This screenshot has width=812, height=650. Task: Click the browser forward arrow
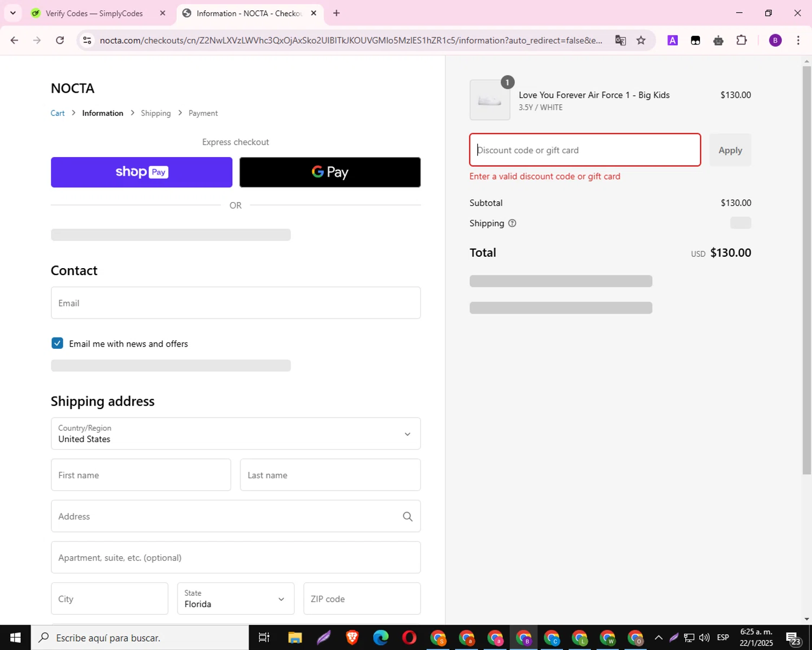pos(37,40)
